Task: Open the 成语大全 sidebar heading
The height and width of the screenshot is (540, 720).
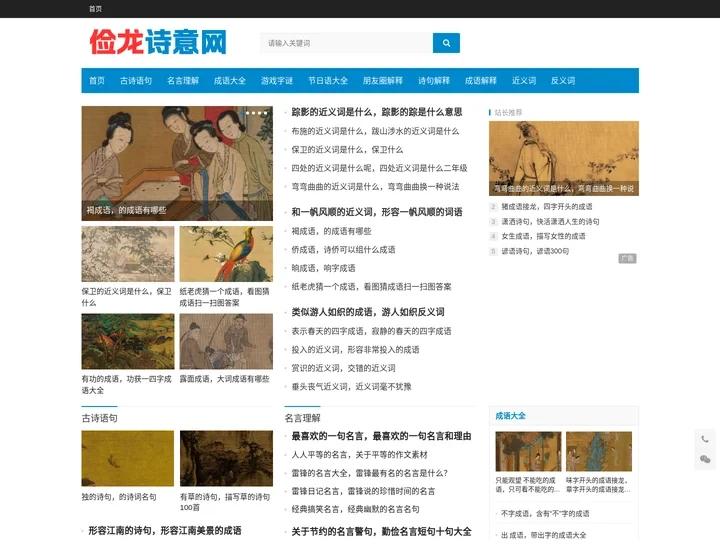Action: (x=510, y=416)
